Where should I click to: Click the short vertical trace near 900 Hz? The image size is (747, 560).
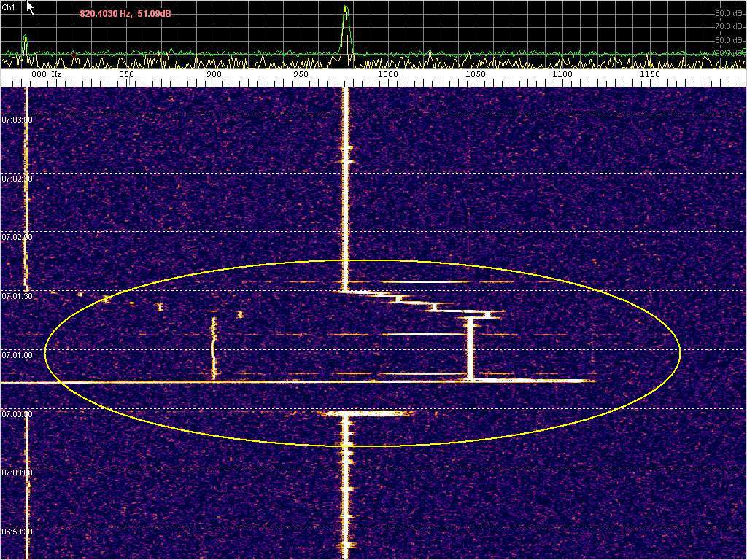tap(213, 348)
